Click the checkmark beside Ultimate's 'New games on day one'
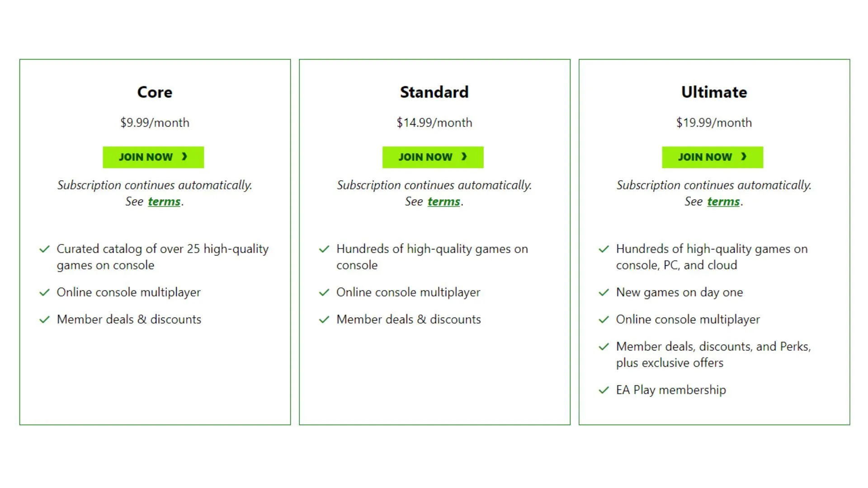Image resolution: width=868 pixels, height=488 pixels. coord(604,292)
